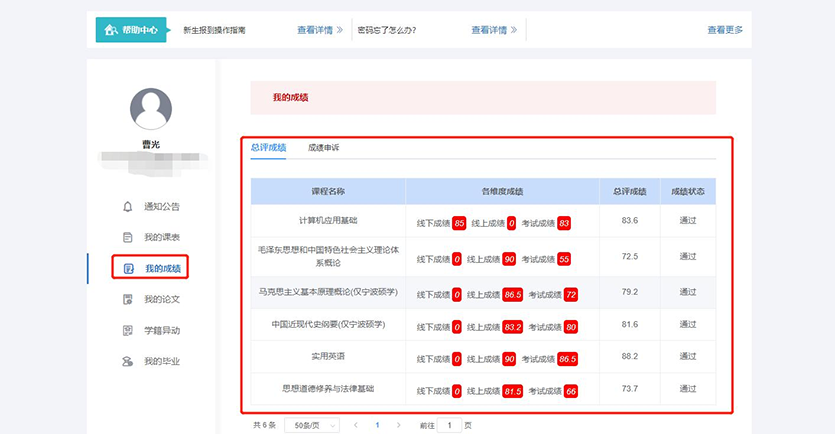
Task: Click the graduate icon beside 我的毕业
Action: click(128, 362)
